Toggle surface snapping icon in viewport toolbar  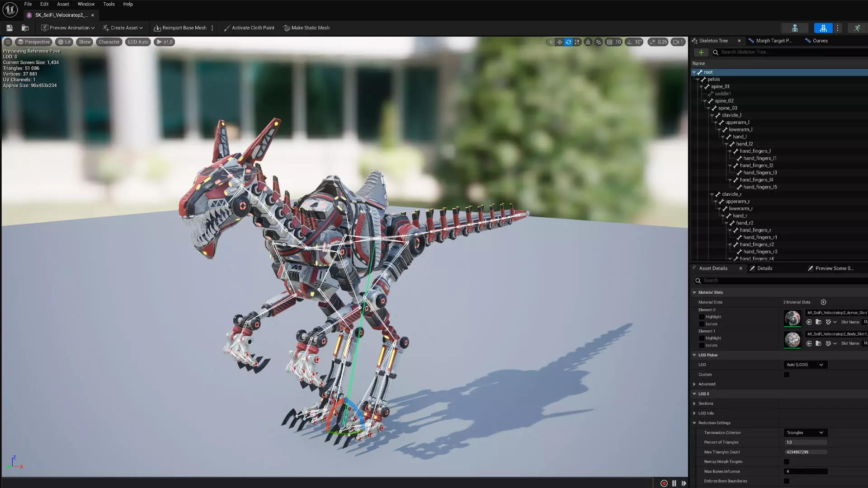click(599, 42)
